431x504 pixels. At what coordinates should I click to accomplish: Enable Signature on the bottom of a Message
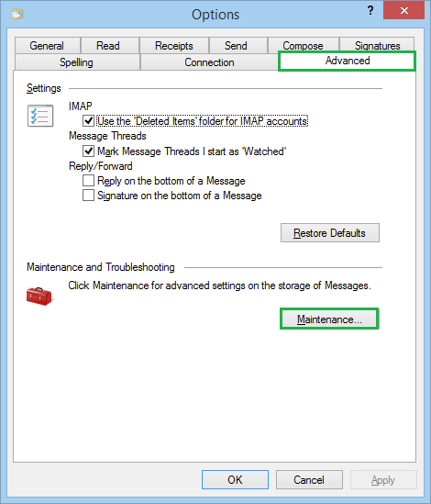pyautogui.click(x=88, y=196)
